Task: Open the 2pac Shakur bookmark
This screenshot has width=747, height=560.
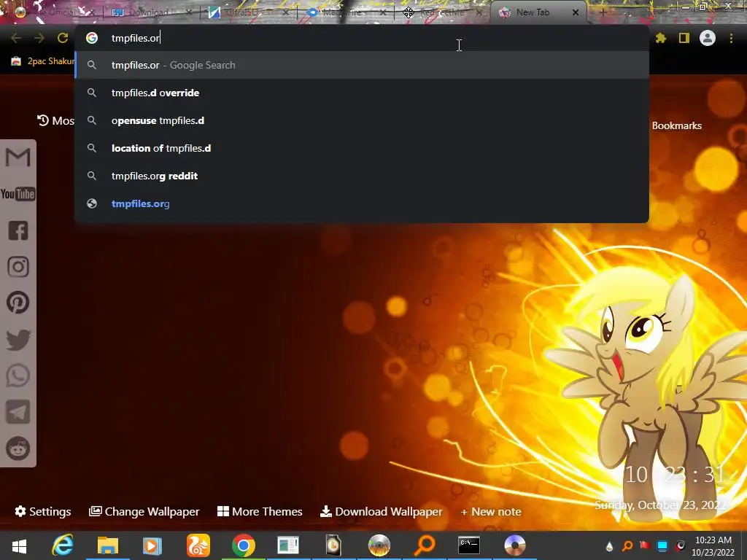Action: pyautogui.click(x=43, y=61)
